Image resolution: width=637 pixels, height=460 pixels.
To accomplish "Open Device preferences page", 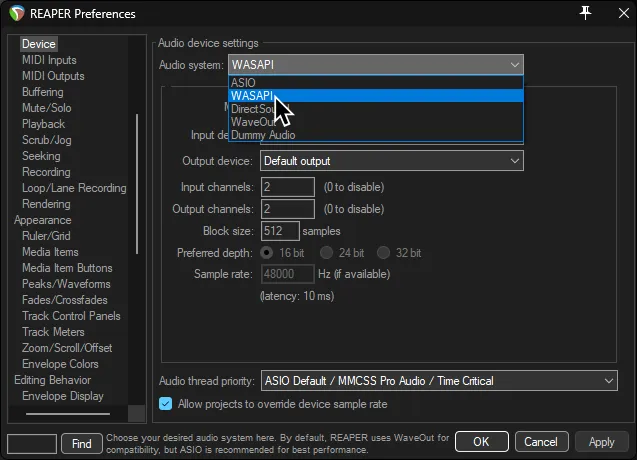I will [x=39, y=44].
